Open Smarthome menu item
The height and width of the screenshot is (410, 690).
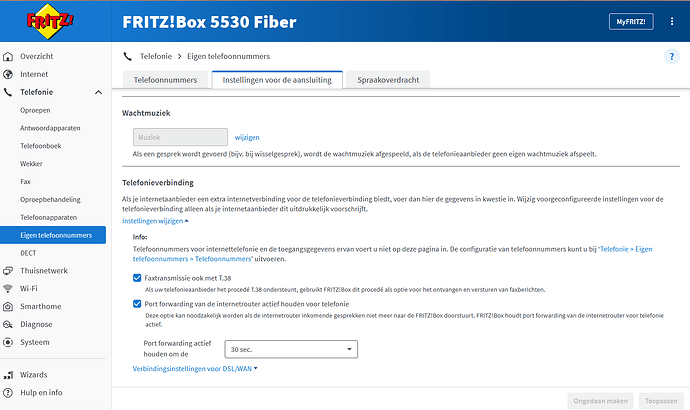pos(40,307)
